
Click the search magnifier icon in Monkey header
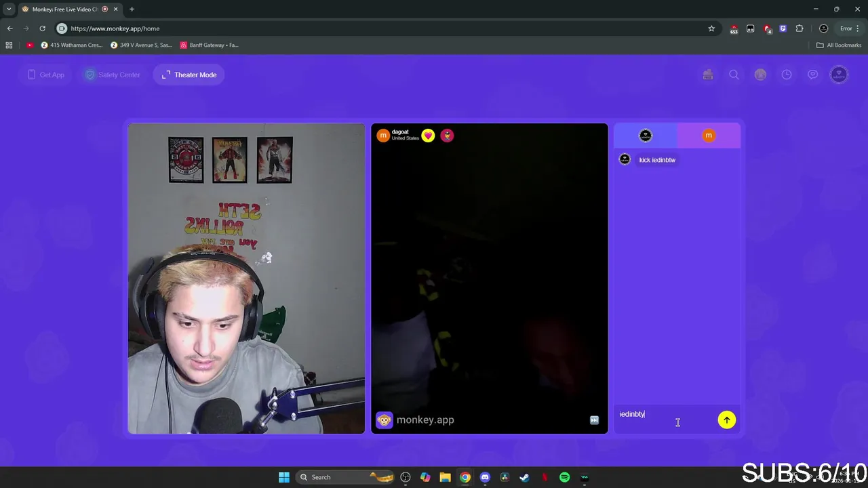point(734,75)
